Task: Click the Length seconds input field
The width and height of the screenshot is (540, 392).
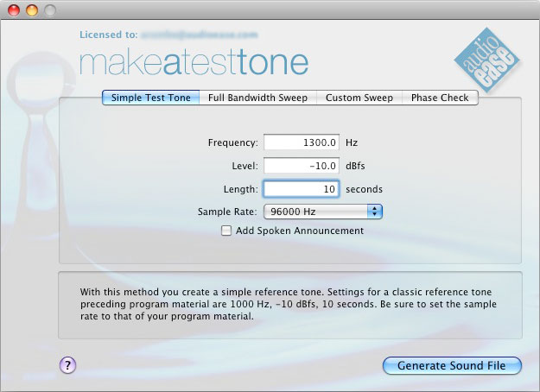Action: pyautogui.click(x=302, y=189)
